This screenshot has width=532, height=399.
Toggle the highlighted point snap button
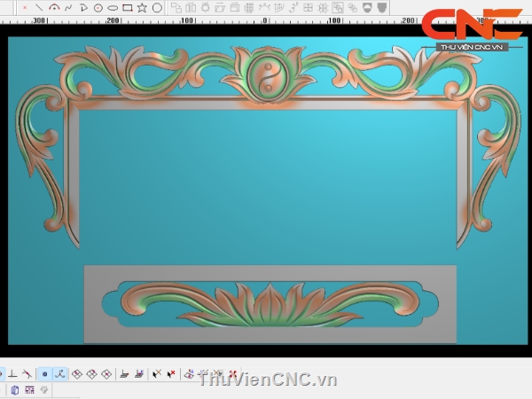45,374
